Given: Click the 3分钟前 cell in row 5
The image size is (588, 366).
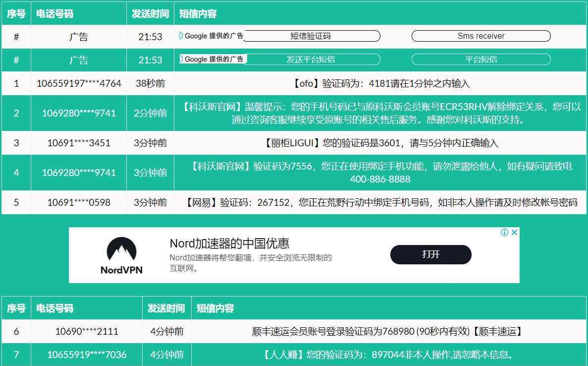Looking at the screenshot, I should (151, 203).
